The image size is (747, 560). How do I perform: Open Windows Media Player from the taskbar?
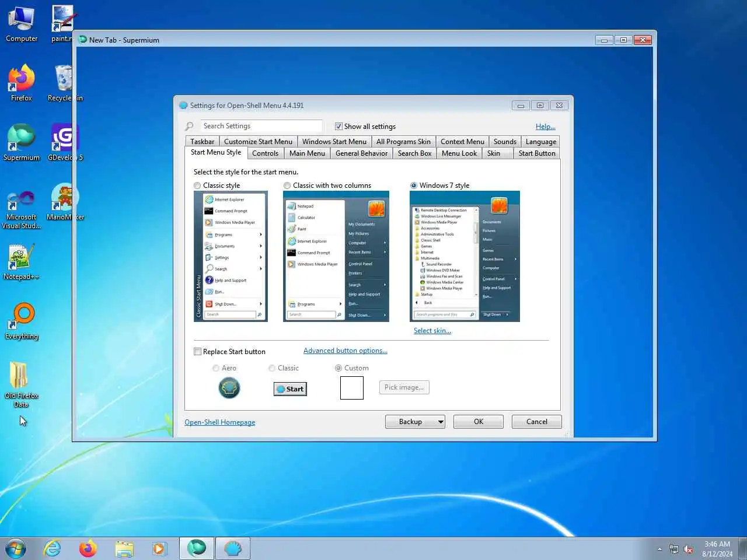click(x=159, y=549)
